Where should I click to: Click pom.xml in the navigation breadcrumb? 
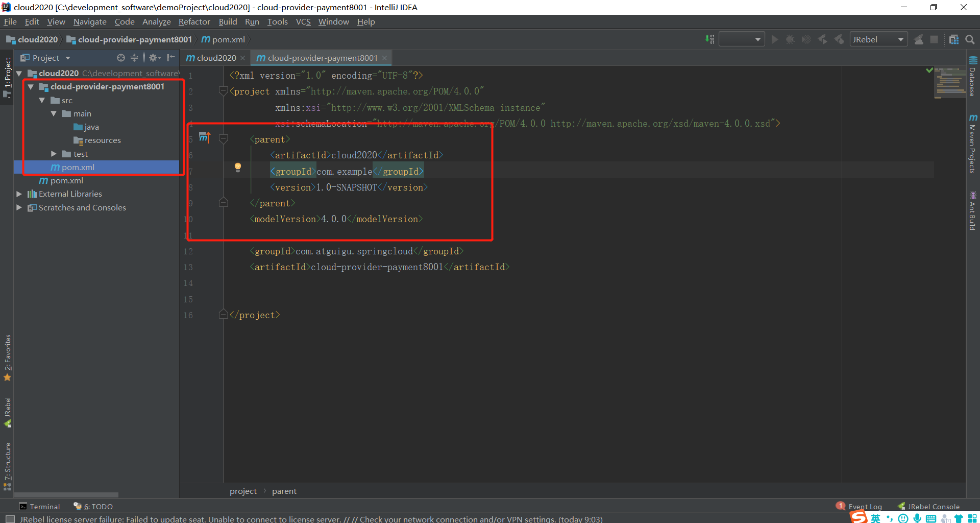point(224,39)
